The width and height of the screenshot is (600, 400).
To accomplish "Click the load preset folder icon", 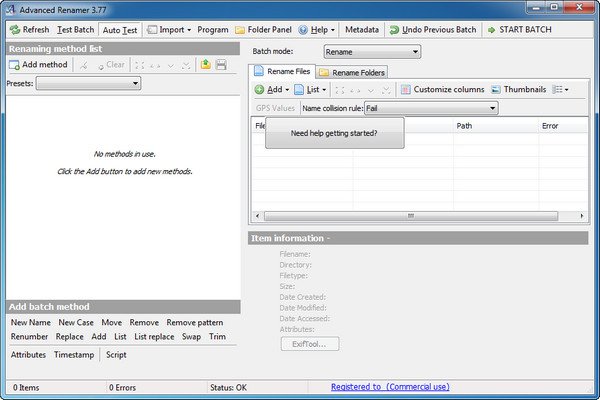I will click(x=206, y=64).
